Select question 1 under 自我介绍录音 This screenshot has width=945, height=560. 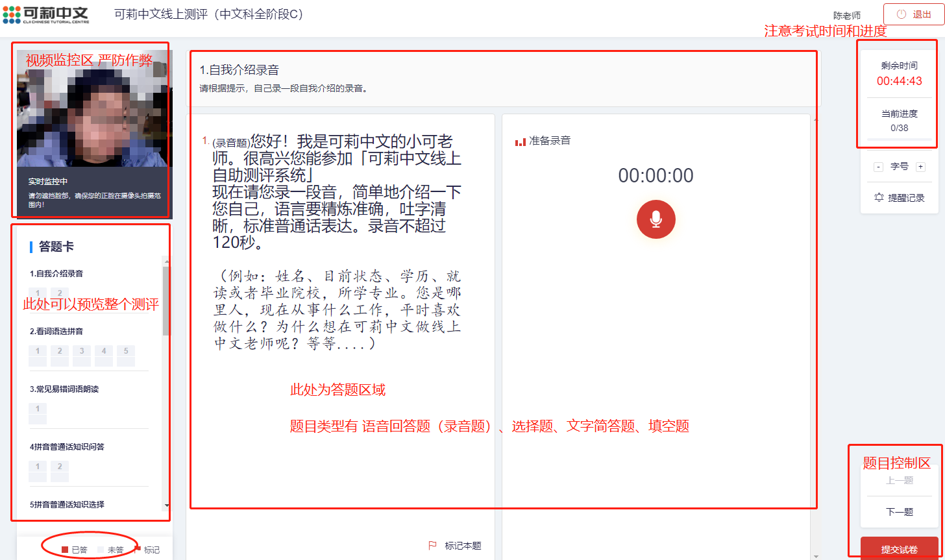[x=38, y=293]
